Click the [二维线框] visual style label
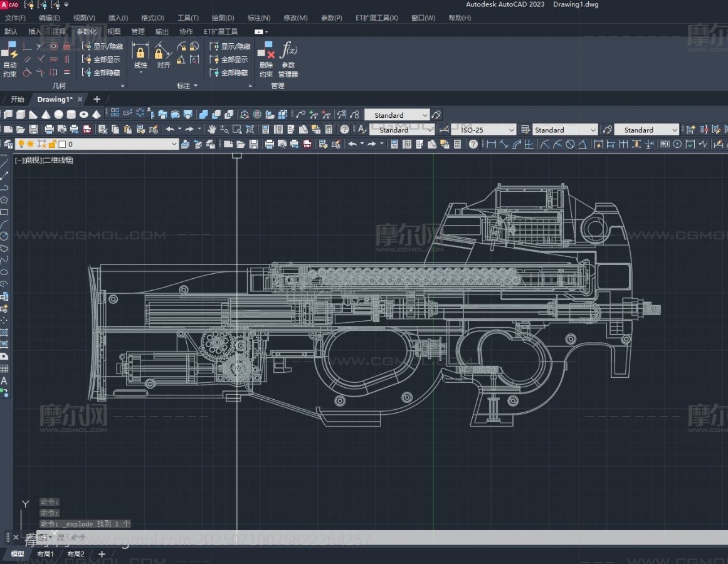The height and width of the screenshot is (564, 728). point(57,160)
